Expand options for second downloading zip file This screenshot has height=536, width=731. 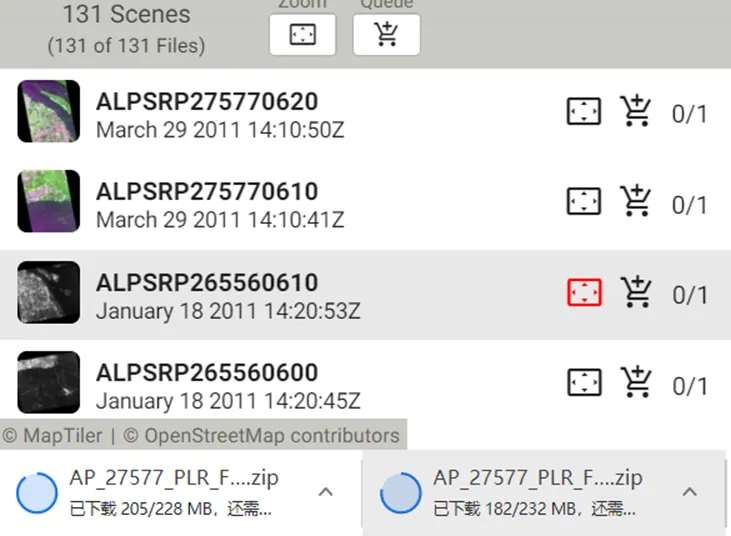689,491
